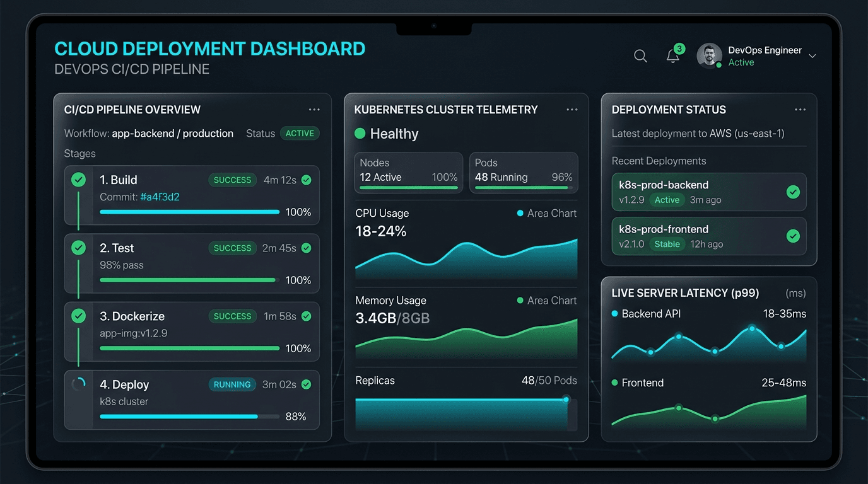
Task: Select the Nodes 12 Active card
Action: (409, 173)
